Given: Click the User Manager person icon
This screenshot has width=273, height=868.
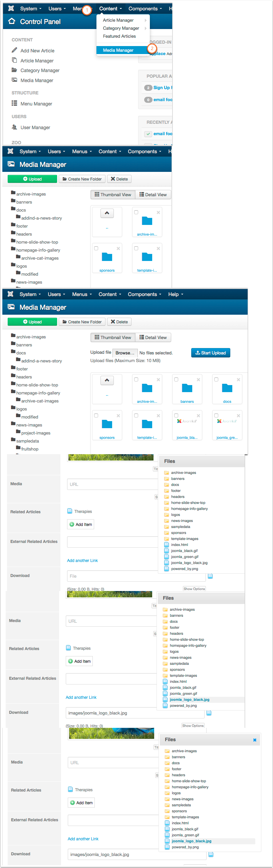Looking at the screenshot, I should click(14, 127).
